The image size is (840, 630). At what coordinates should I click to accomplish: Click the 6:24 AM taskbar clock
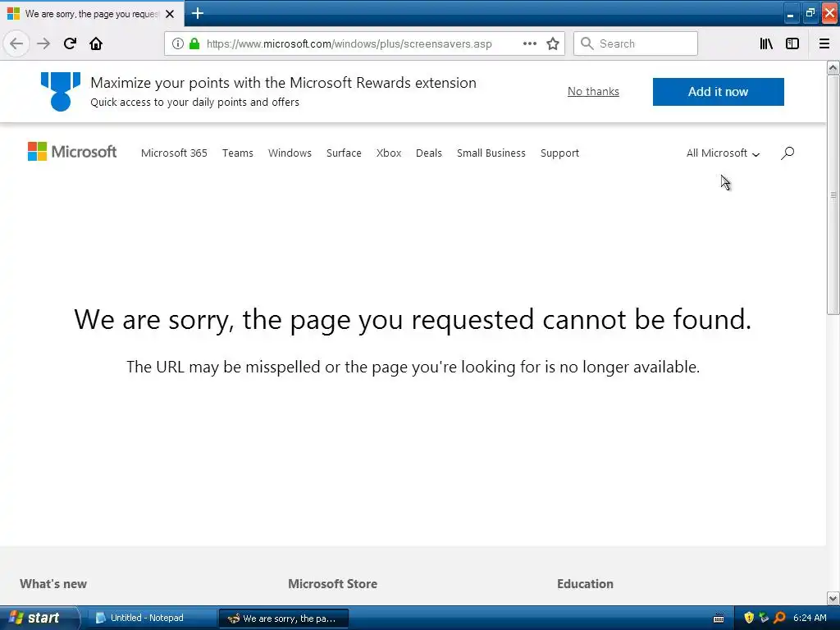pyautogui.click(x=810, y=619)
